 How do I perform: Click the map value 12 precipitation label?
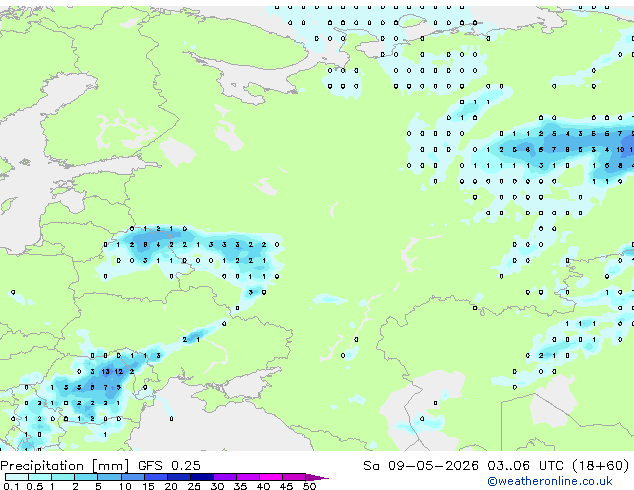[118, 372]
